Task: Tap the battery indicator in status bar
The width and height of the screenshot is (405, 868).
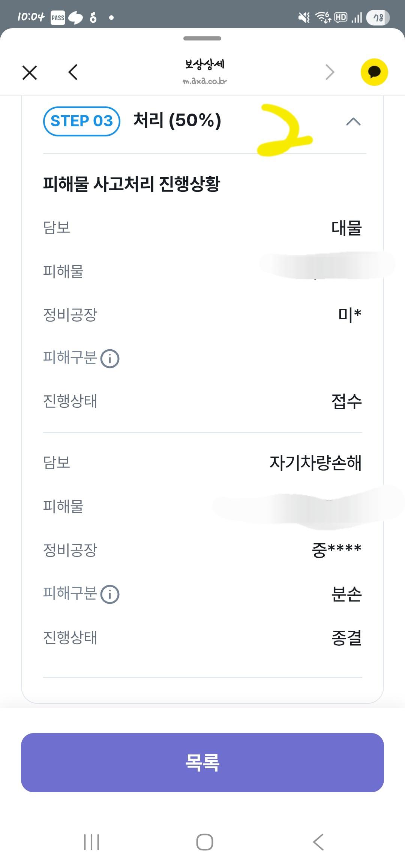Action: tap(378, 18)
